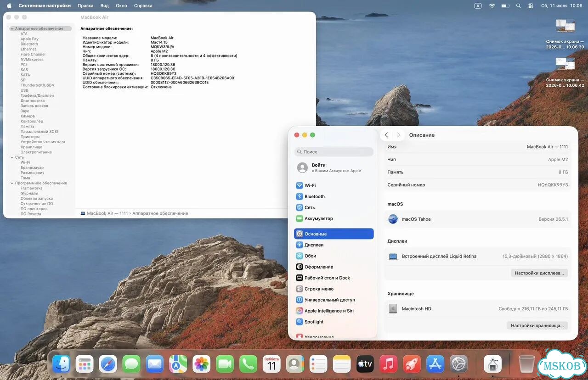The width and height of the screenshot is (588, 380).
Task: Open Messages app in the Dock
Action: point(131,364)
